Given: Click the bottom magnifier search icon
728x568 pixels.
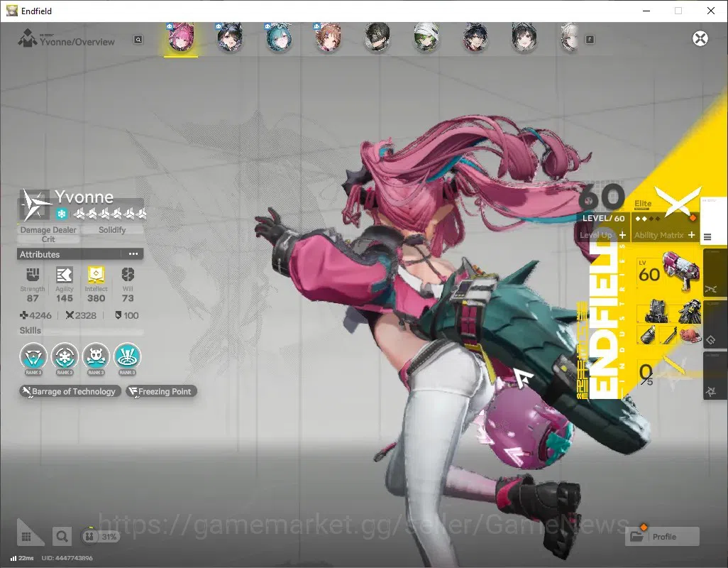Looking at the screenshot, I should tap(62, 537).
